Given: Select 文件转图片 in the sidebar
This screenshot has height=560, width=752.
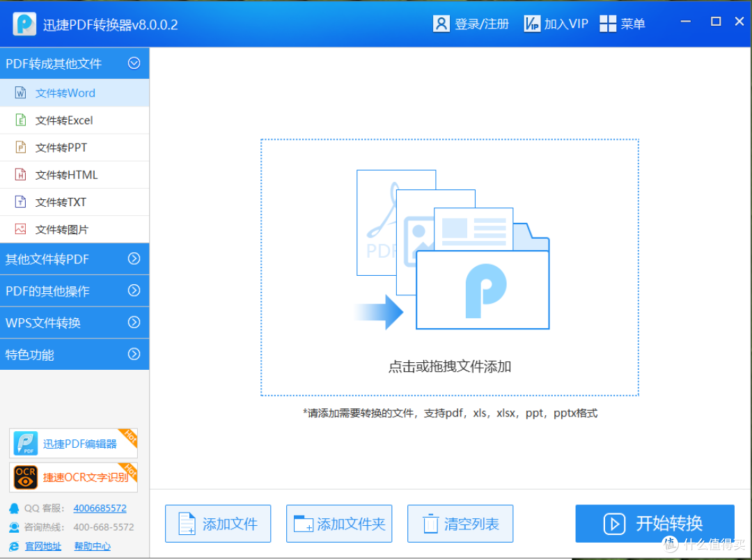Looking at the screenshot, I should coord(75,229).
